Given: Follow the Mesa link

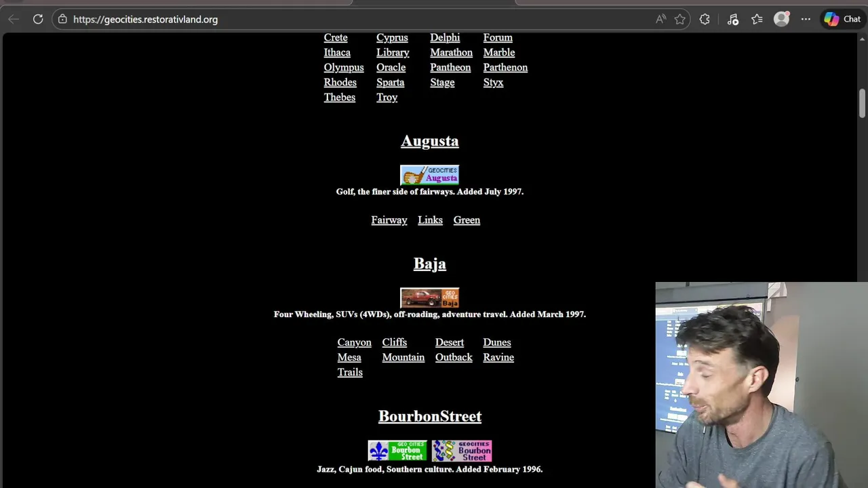Looking at the screenshot, I should point(349,357).
